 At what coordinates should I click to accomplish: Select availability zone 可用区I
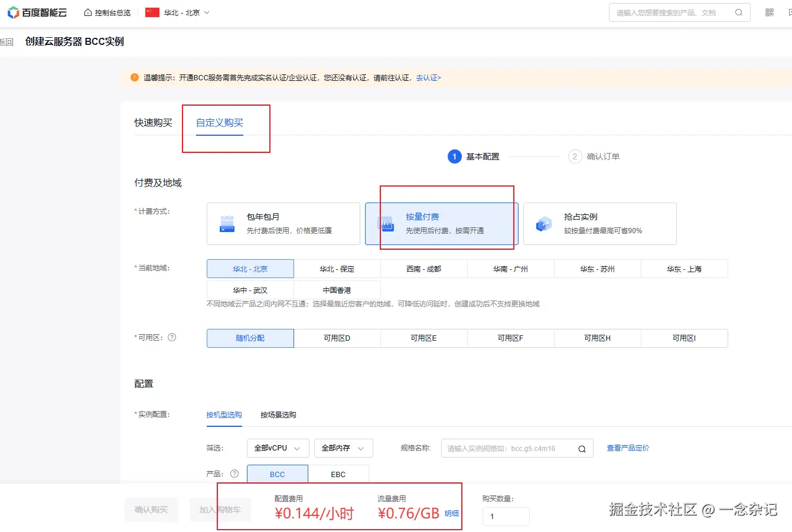[685, 338]
